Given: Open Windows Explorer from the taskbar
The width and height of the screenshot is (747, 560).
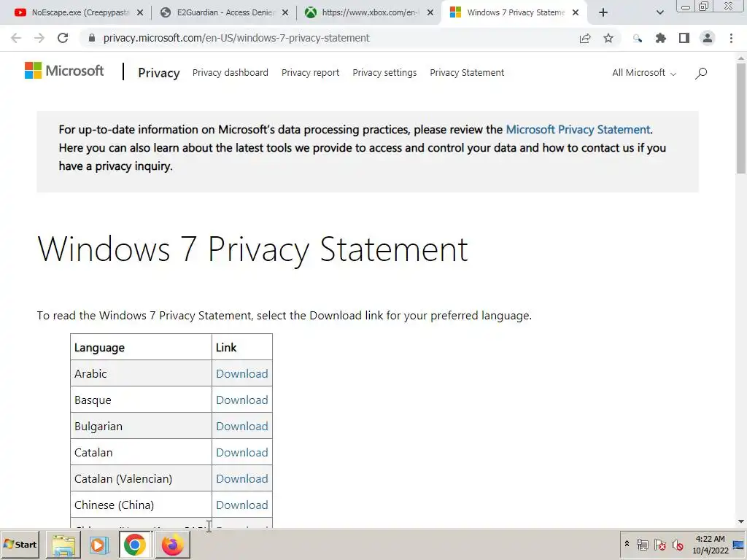Looking at the screenshot, I should (63, 545).
